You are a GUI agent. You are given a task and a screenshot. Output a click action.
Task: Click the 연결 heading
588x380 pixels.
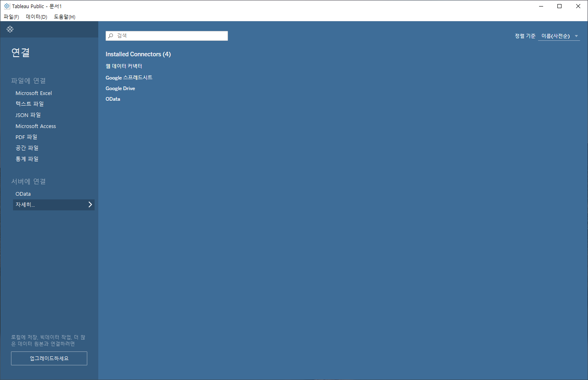(x=20, y=53)
